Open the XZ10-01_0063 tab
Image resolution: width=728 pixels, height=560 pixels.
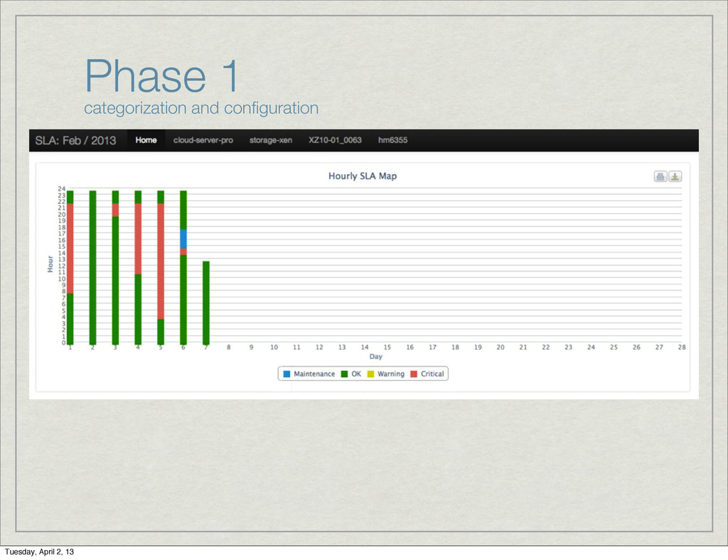[336, 140]
